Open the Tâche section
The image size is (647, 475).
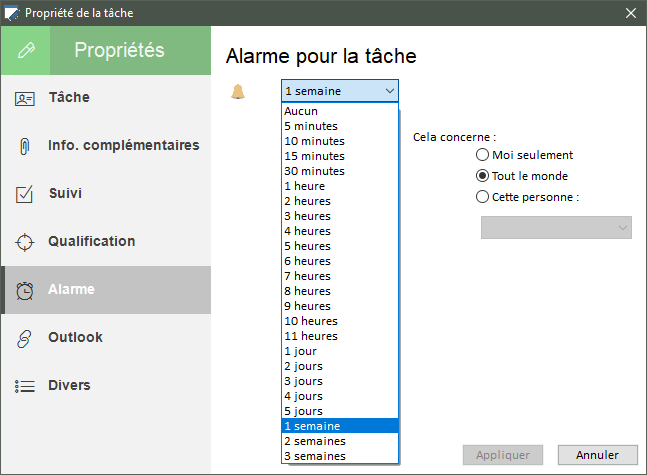106,98
